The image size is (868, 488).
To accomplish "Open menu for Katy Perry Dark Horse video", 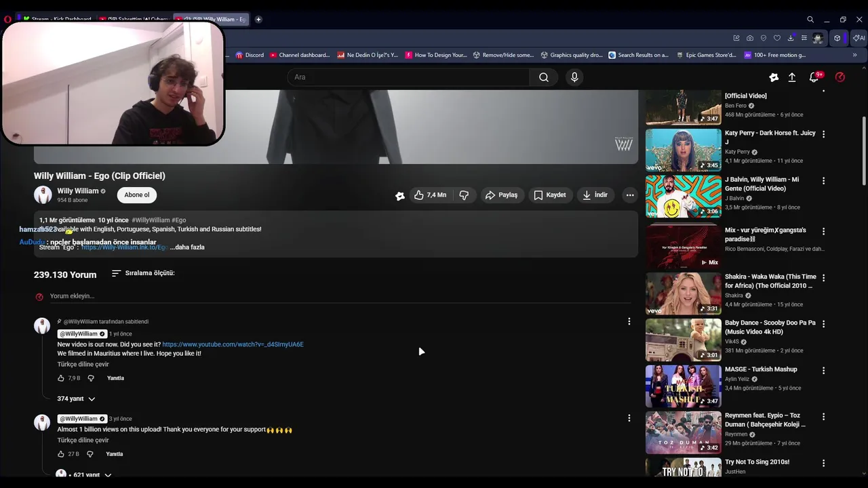I will tap(824, 134).
